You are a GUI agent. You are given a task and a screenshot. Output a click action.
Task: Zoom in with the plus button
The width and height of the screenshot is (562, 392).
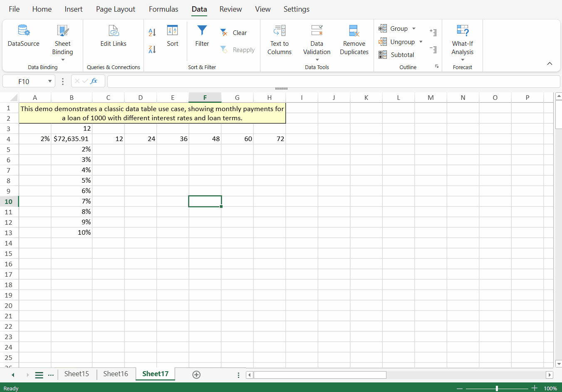(x=535, y=388)
